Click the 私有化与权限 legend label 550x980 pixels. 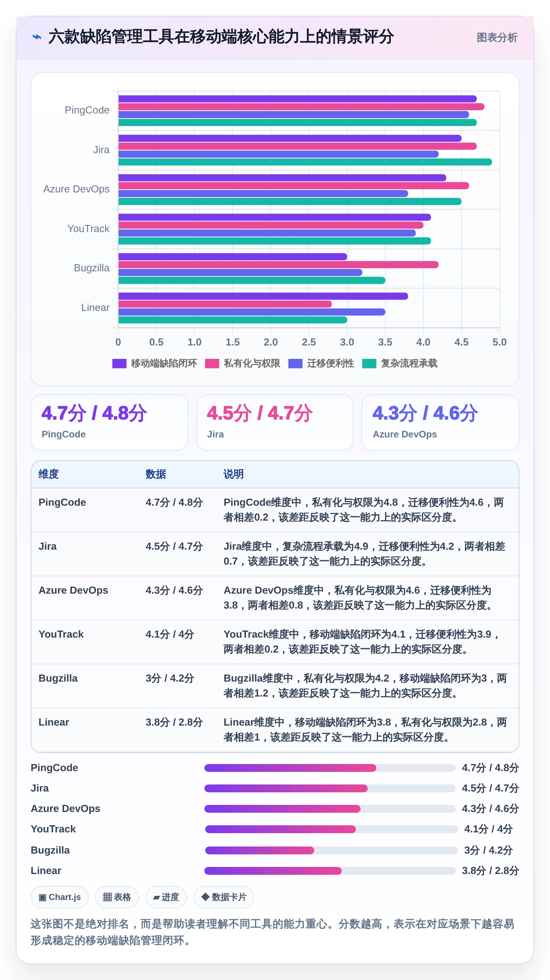[x=252, y=364]
